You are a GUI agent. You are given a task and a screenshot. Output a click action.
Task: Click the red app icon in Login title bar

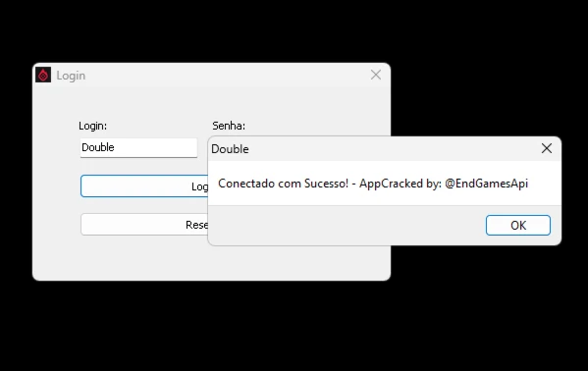(43, 75)
